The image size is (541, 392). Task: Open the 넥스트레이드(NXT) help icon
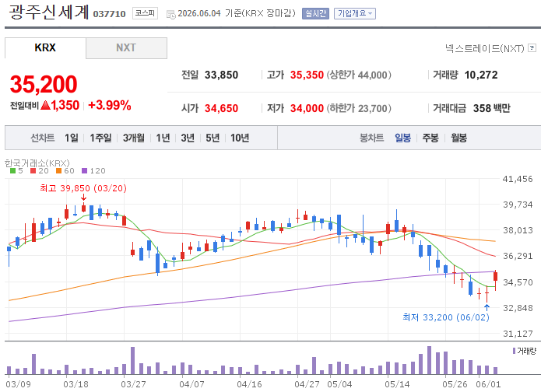[532, 48]
